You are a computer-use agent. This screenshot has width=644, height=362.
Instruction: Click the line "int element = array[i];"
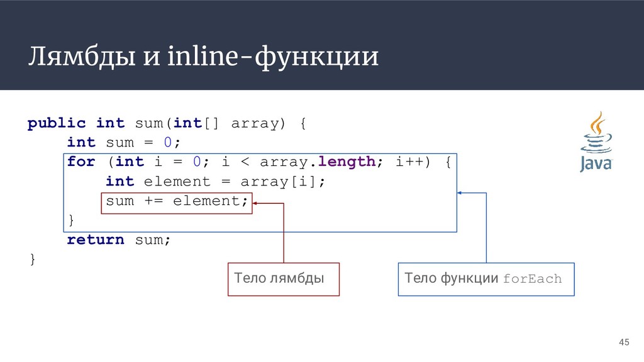tap(215, 182)
